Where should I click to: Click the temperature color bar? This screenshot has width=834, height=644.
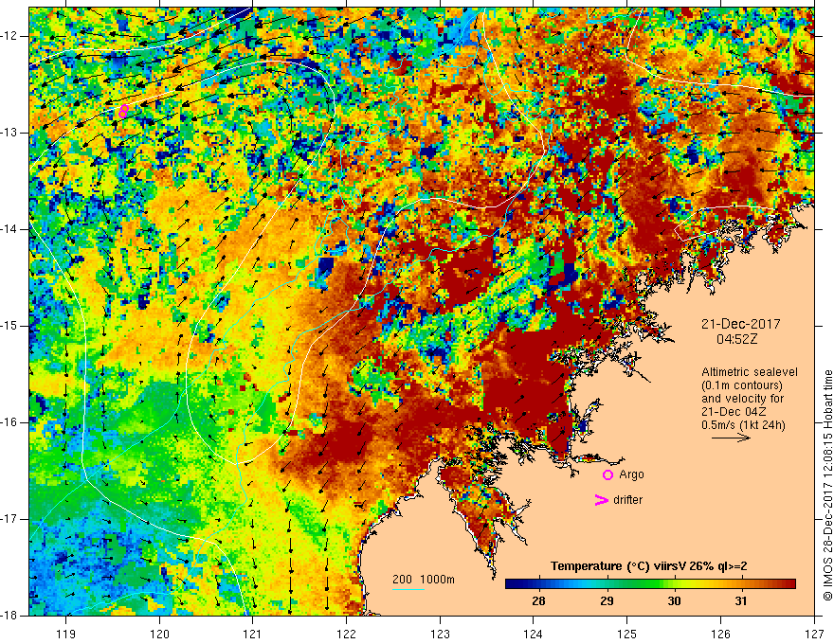(x=650, y=584)
